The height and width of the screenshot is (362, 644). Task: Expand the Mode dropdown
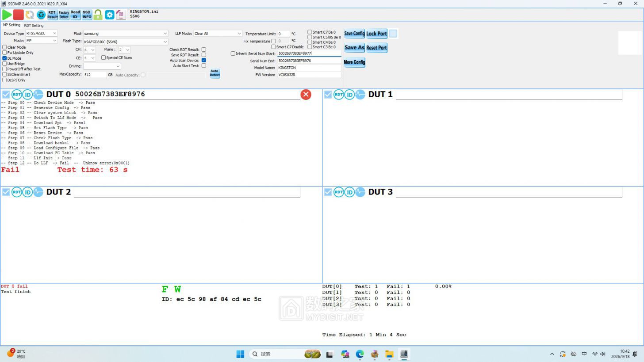[x=42, y=41]
